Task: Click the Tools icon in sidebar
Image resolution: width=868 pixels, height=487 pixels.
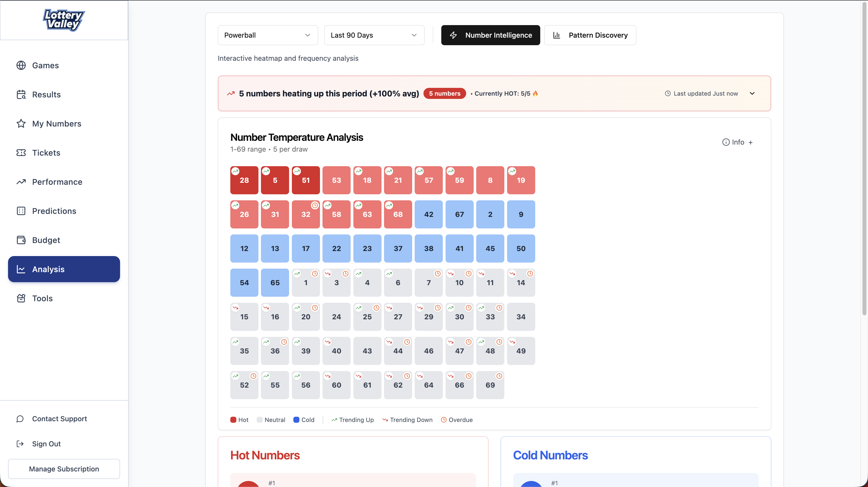Action: [x=21, y=298]
